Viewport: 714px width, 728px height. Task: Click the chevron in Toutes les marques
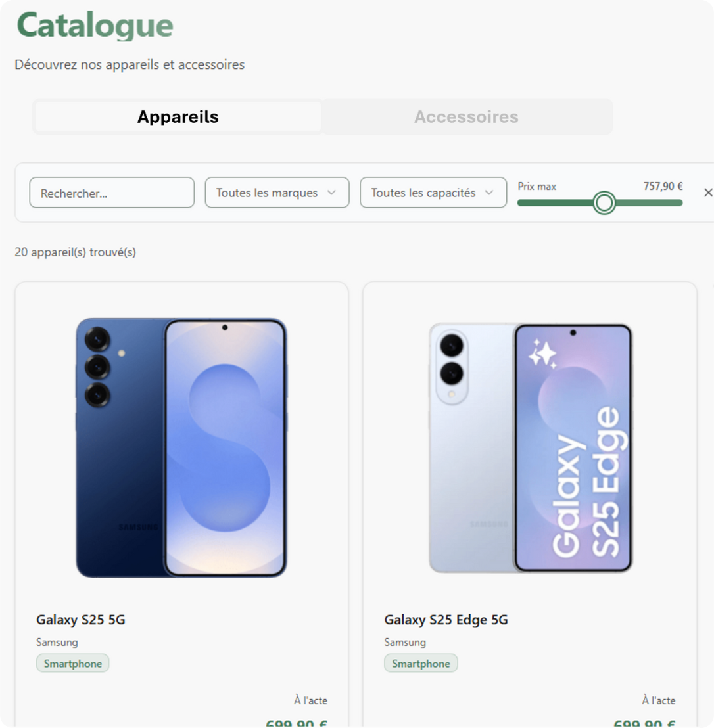point(331,193)
